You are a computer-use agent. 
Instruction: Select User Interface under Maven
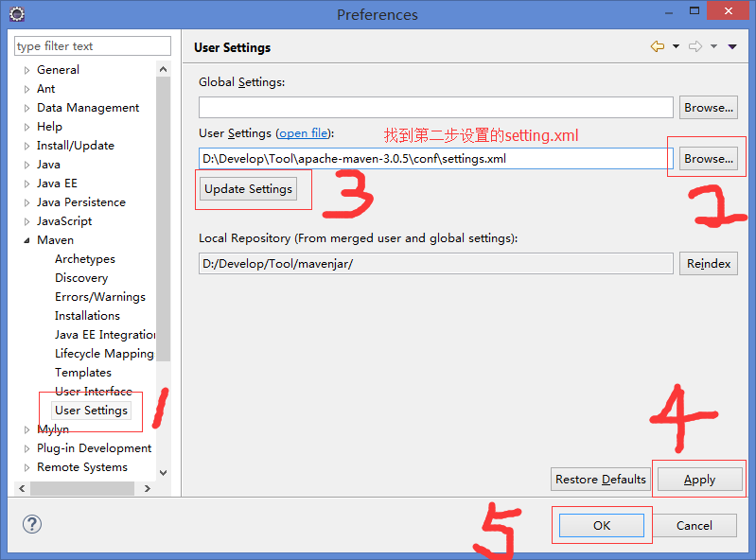pos(93,392)
